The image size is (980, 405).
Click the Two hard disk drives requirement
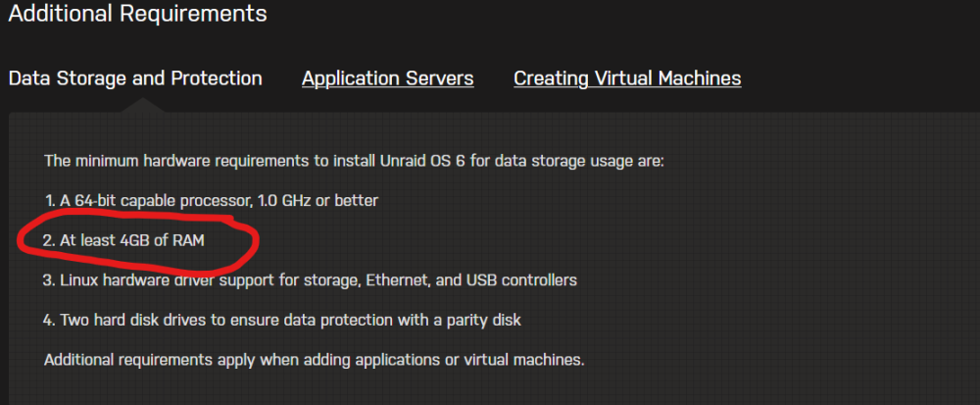[x=282, y=320]
